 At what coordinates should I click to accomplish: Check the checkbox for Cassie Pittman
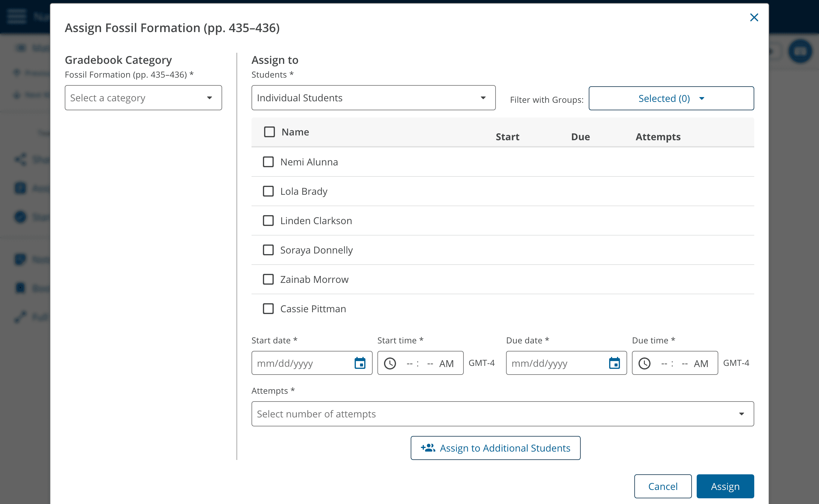coord(268,308)
